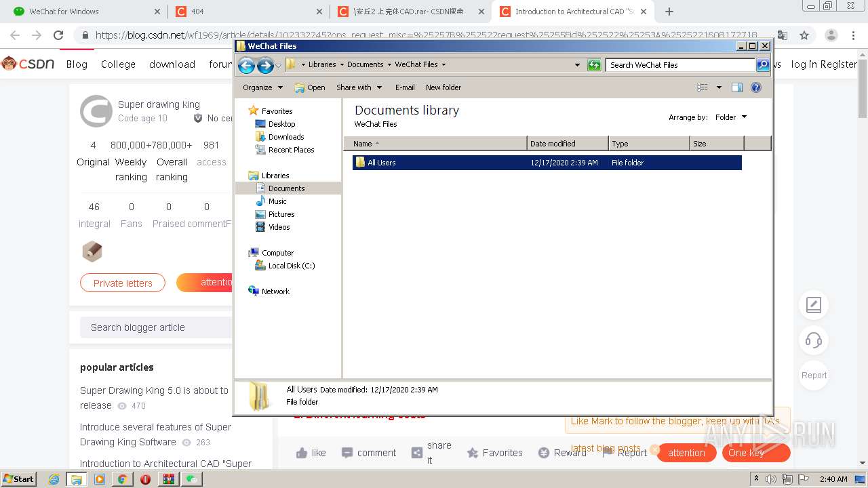868x488 pixels.
Task: Open address bar history dropdown arrow
Action: pos(577,65)
